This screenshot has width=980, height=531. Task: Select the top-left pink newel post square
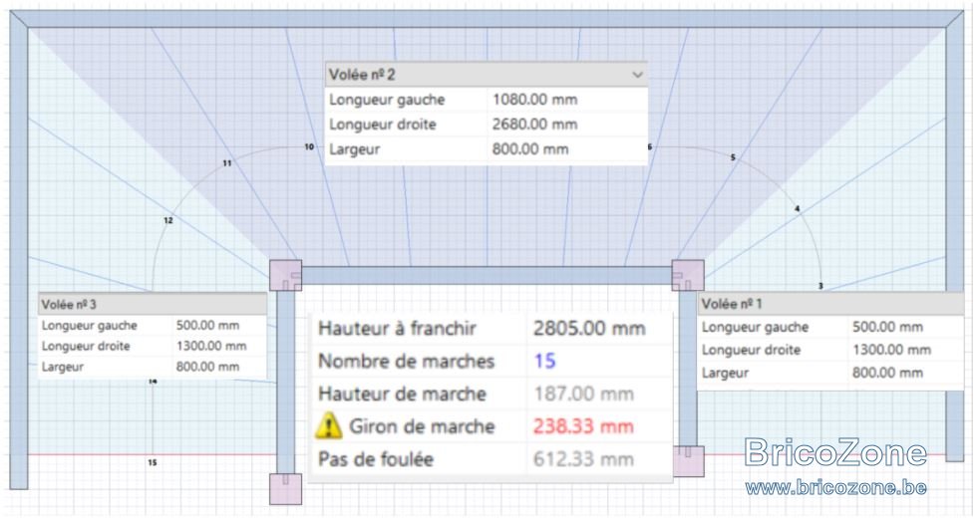click(285, 275)
